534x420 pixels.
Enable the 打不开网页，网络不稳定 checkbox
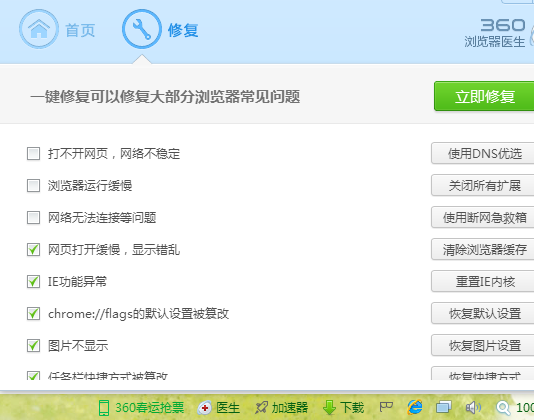pos(33,154)
